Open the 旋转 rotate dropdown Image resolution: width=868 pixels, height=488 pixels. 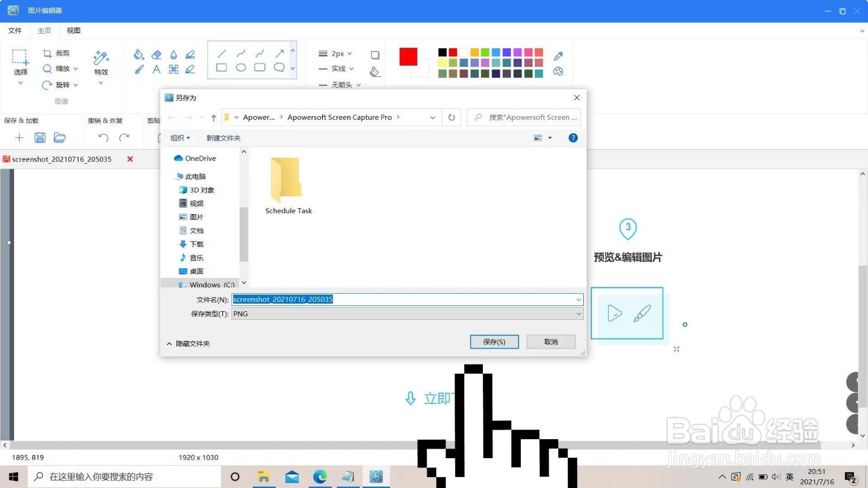point(75,85)
